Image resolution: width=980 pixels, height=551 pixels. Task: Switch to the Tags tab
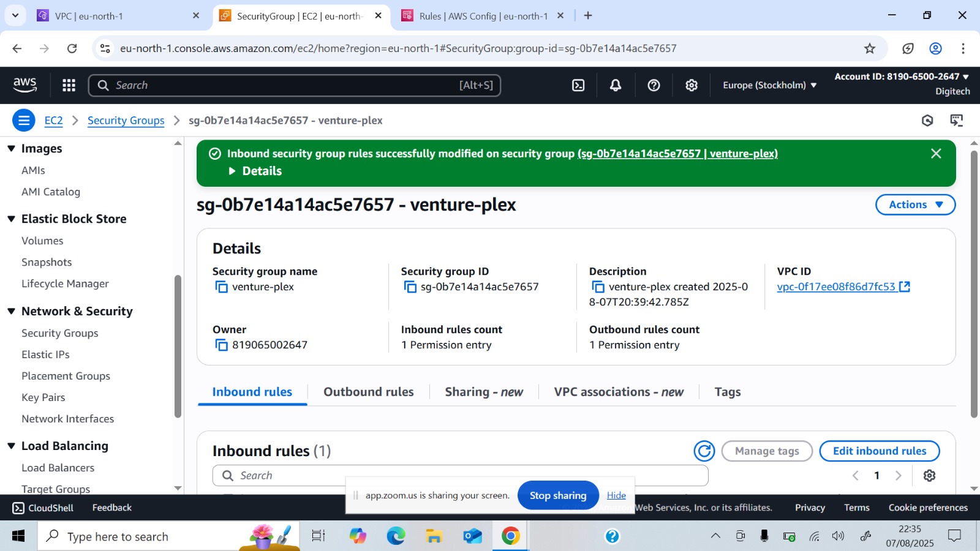click(728, 392)
